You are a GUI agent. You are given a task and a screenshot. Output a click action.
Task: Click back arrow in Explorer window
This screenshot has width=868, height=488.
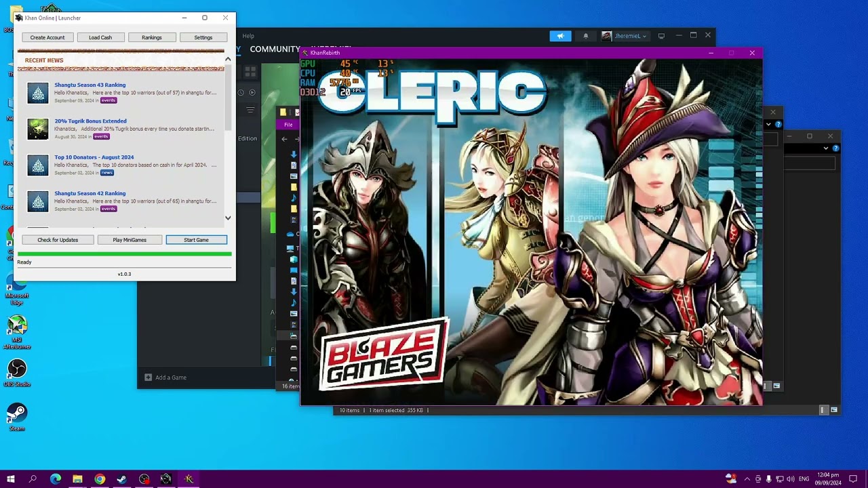(284, 139)
